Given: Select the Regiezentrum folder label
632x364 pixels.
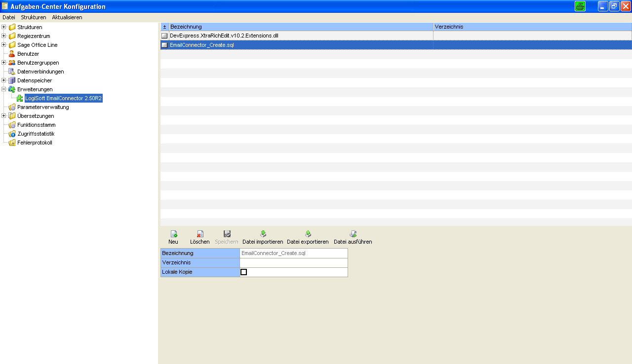Looking at the screenshot, I should tap(34, 36).
